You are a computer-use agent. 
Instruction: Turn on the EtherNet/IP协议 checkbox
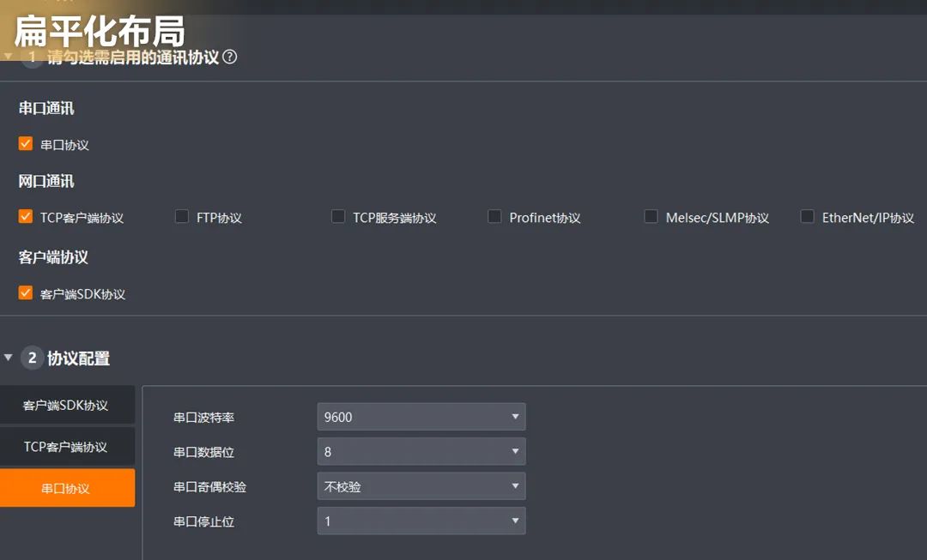click(x=807, y=217)
